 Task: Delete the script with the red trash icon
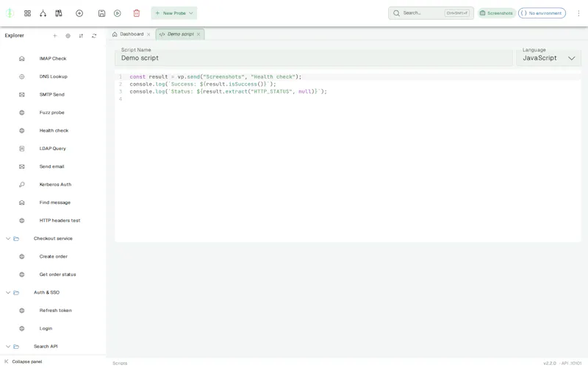pyautogui.click(x=137, y=13)
